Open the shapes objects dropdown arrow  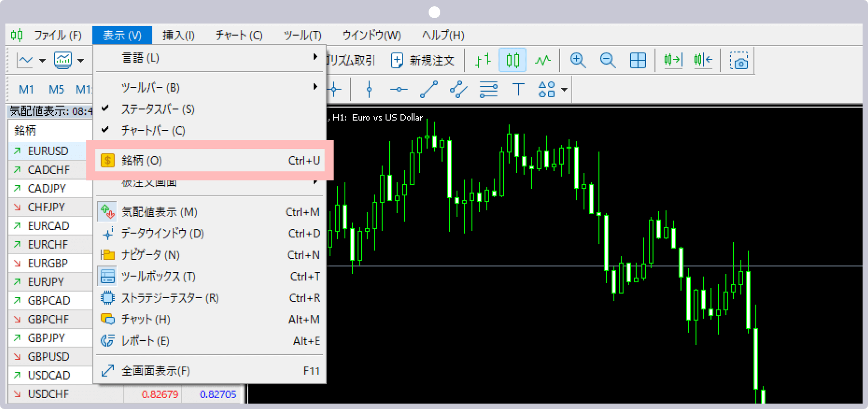pos(564,90)
